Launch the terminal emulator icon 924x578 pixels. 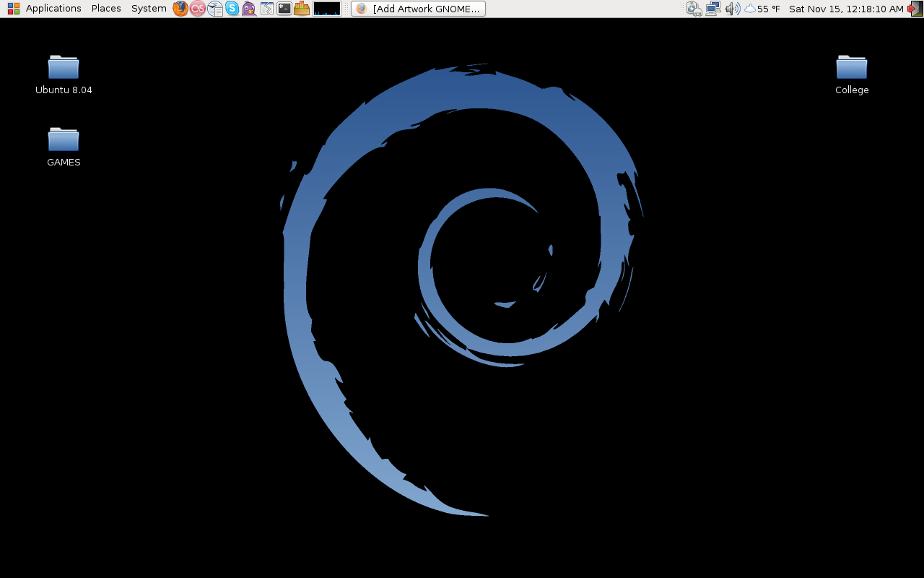click(284, 9)
